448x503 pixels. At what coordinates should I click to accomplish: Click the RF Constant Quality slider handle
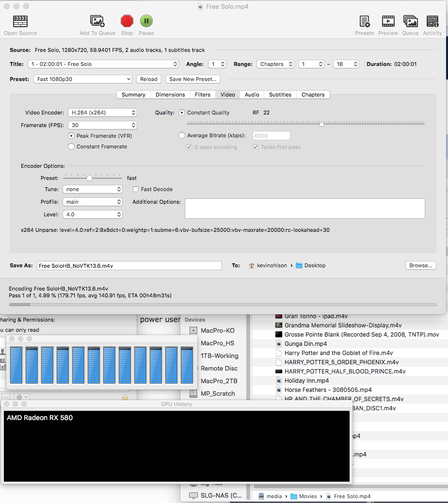click(321, 124)
